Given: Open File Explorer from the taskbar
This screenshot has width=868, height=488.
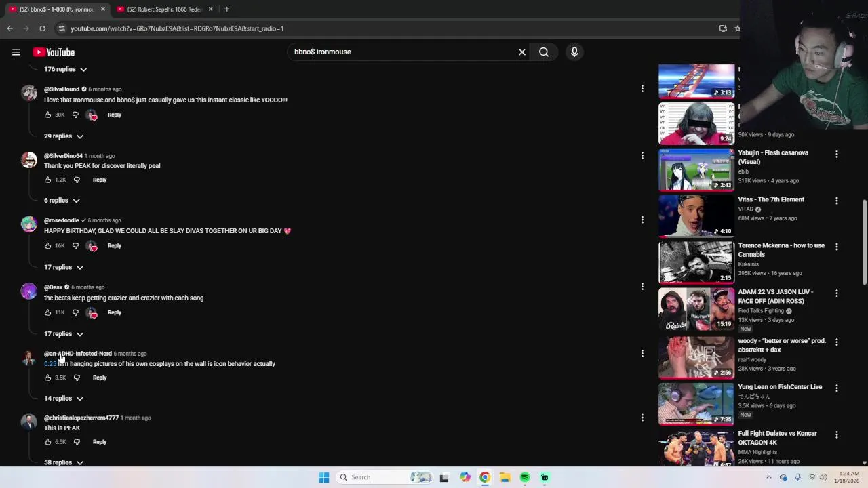Looking at the screenshot, I should point(505,477).
